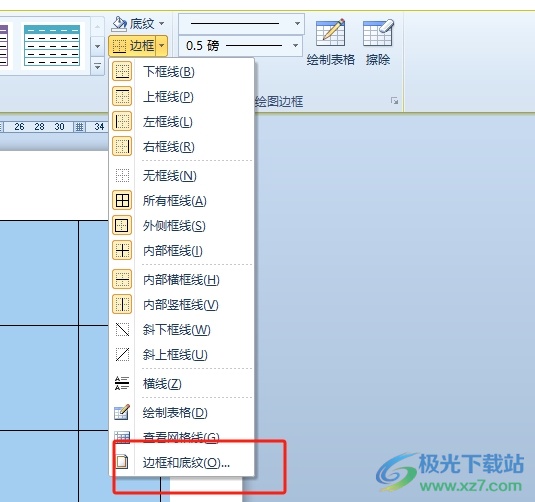Image resolution: width=535 pixels, height=502 pixels.
Task: Toggle the 边框 border dropdown arrow
Action: (162, 45)
